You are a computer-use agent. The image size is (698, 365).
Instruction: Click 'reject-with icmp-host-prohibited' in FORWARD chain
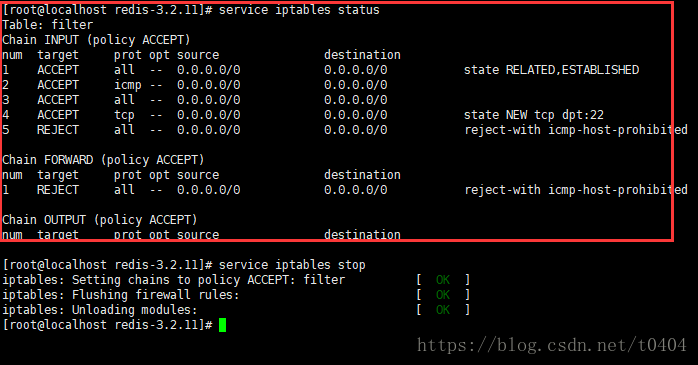[576, 190]
